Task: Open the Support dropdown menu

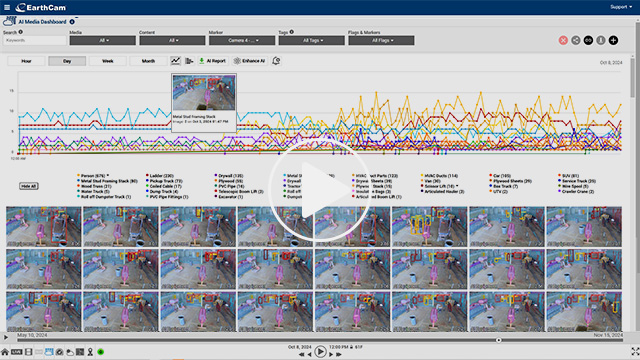Action: coord(621,7)
